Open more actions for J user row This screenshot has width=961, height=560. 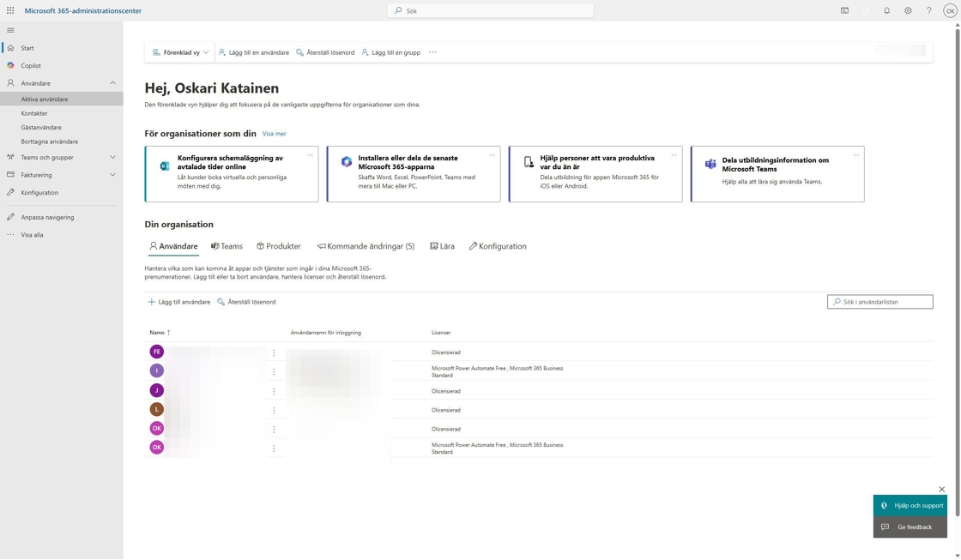tap(274, 392)
